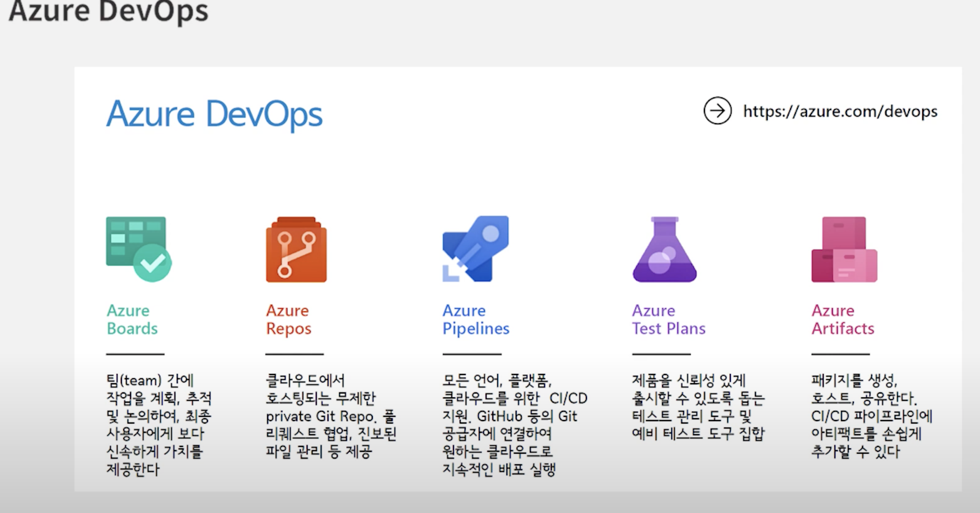This screenshot has height=513, width=980.
Task: Click the Azure Pipelines rocket icon
Action: (476, 249)
